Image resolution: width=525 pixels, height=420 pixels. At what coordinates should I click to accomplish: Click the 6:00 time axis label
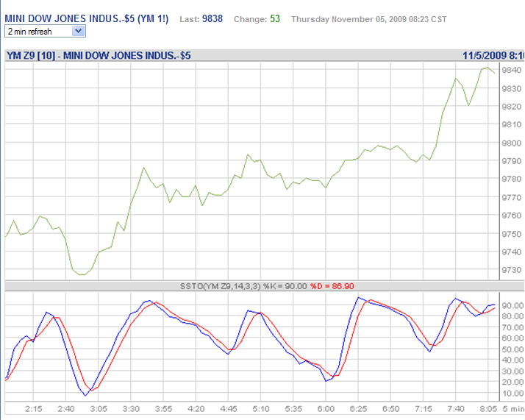click(x=326, y=409)
